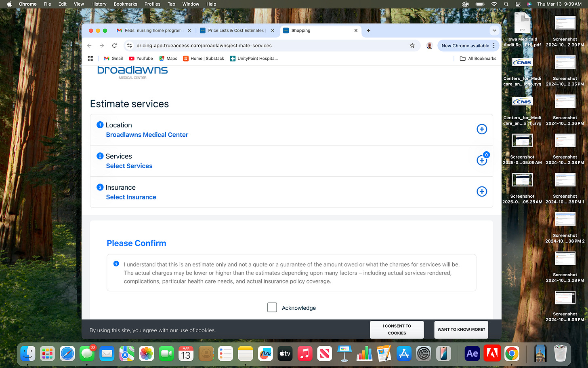588x368 pixels.
Task: Open the Home | Substack bookmark
Action: coord(204,58)
